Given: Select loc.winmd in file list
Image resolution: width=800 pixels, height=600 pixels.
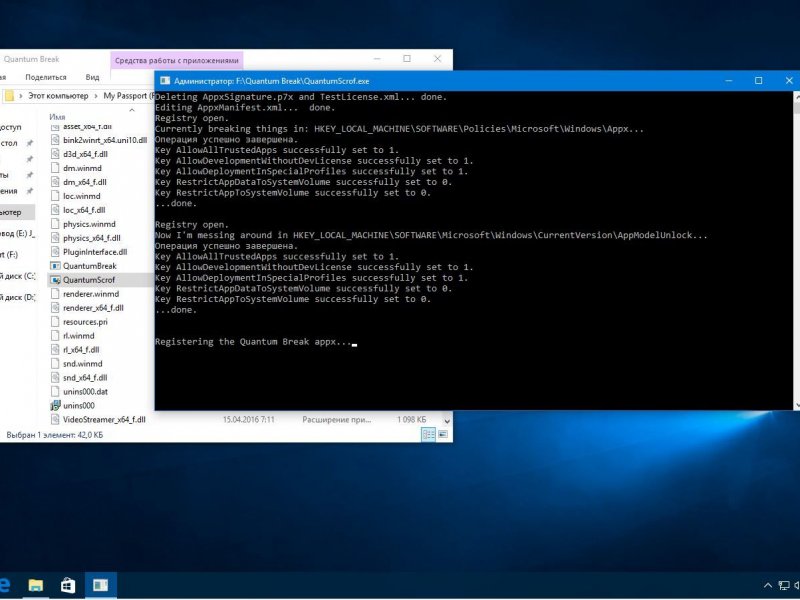Looking at the screenshot, I should 82,196.
